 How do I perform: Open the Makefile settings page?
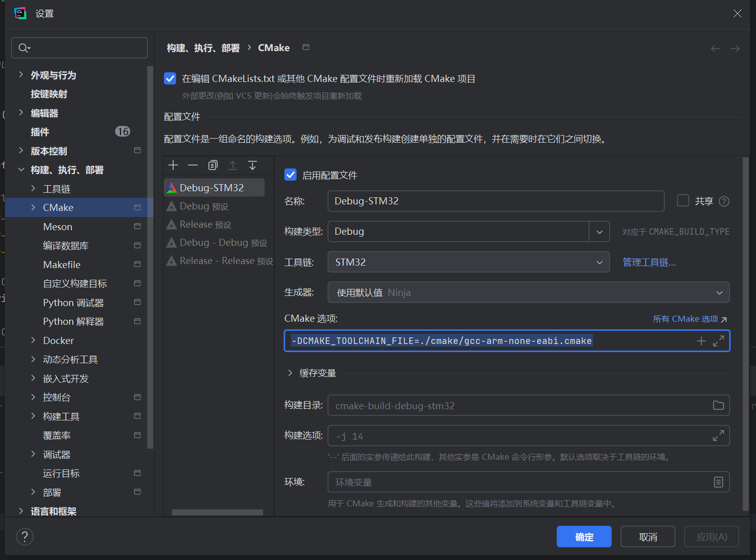(x=62, y=265)
